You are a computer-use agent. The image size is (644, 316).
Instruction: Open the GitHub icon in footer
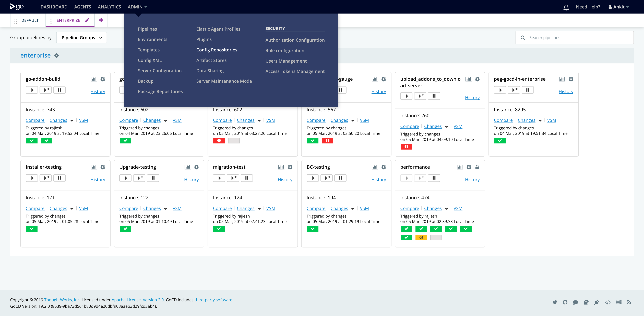[565, 302]
